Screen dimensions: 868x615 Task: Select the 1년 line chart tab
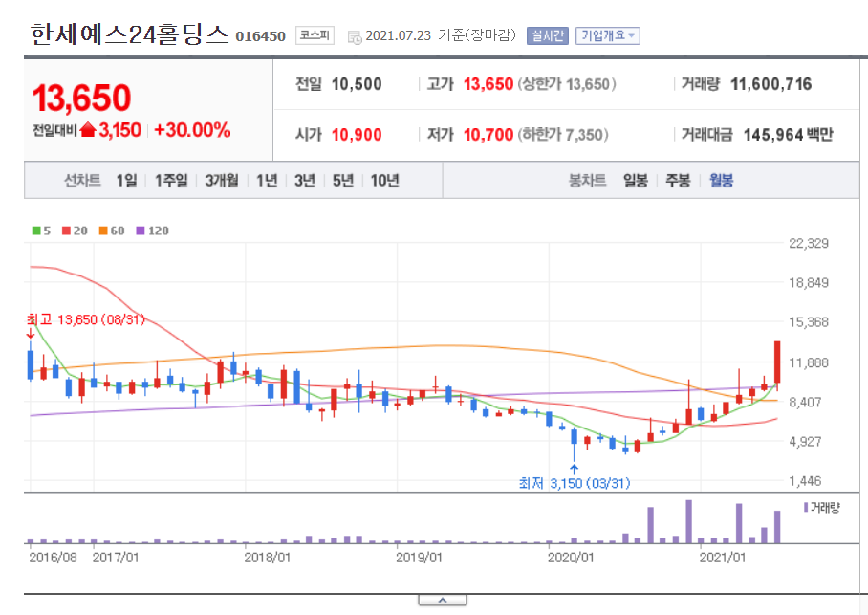tap(267, 181)
